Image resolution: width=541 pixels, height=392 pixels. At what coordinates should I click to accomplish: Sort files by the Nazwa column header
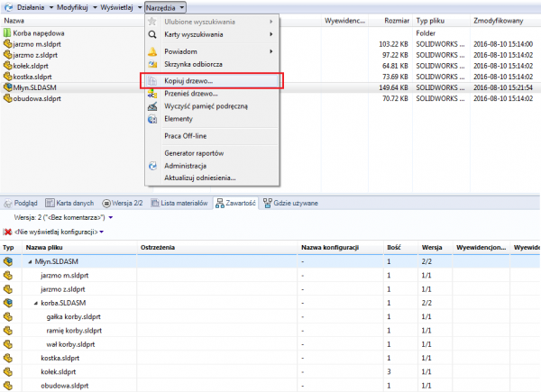coord(14,21)
